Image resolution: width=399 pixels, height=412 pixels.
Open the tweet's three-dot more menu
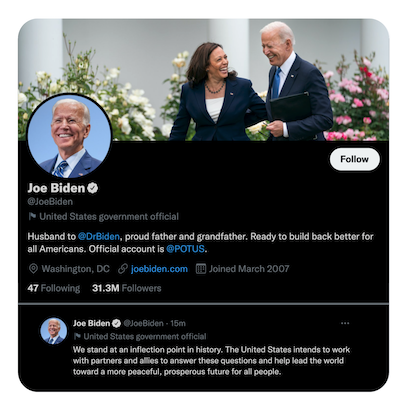pos(345,323)
